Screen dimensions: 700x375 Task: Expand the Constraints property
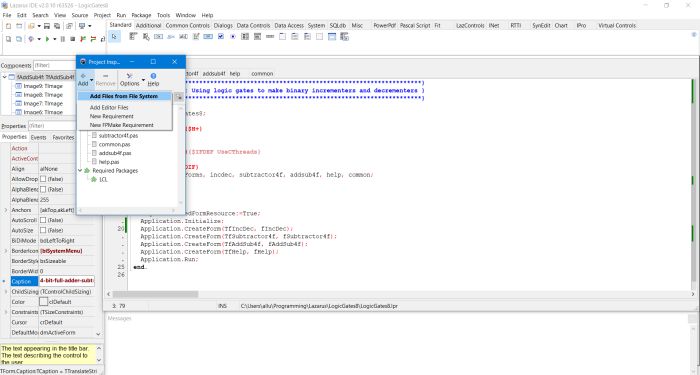(6, 312)
